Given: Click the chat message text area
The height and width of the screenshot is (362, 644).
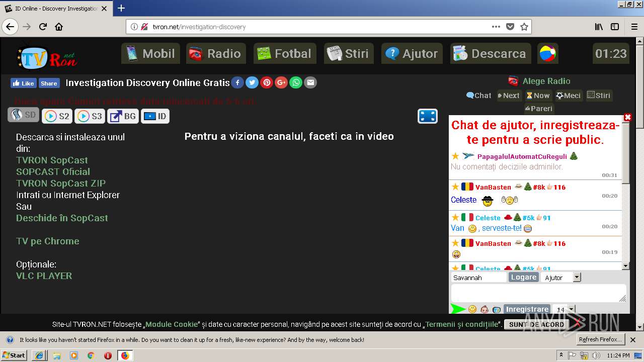Looking at the screenshot, I should (538, 293).
